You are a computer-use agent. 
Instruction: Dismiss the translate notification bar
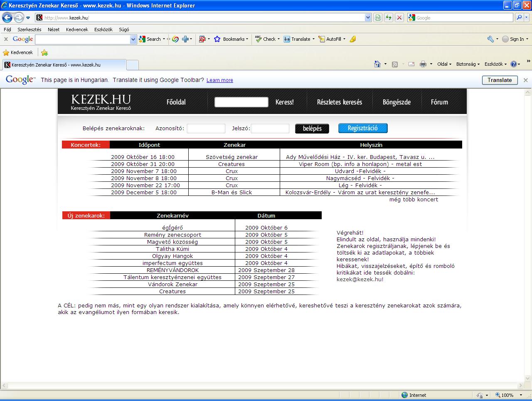526,80
